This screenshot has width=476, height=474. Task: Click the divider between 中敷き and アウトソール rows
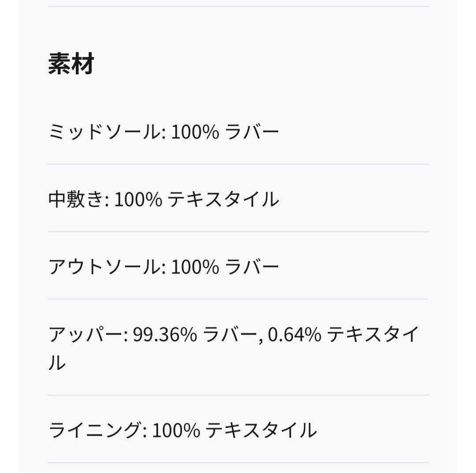click(238, 231)
